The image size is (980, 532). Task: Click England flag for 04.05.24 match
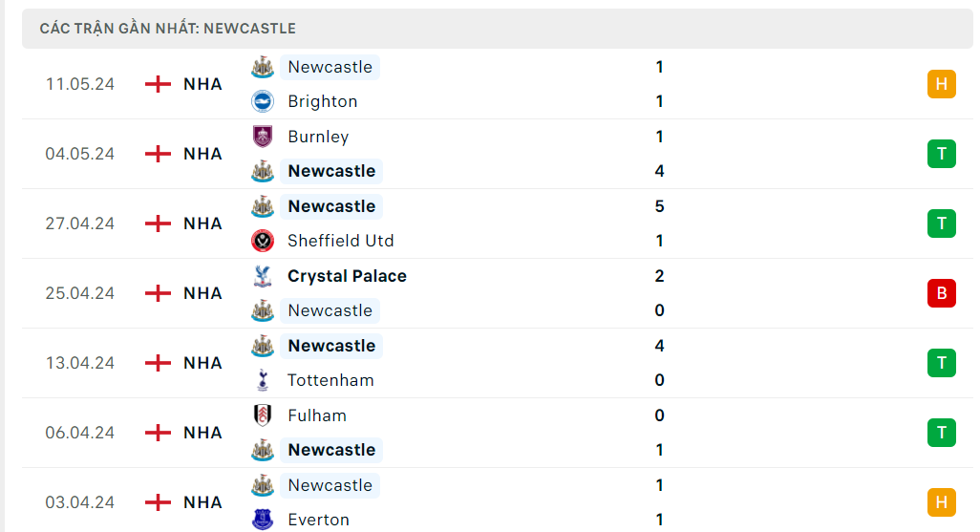tap(158, 154)
